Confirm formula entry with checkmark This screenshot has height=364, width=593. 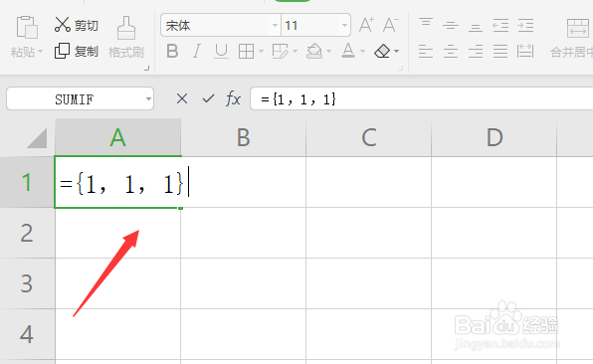pos(208,99)
